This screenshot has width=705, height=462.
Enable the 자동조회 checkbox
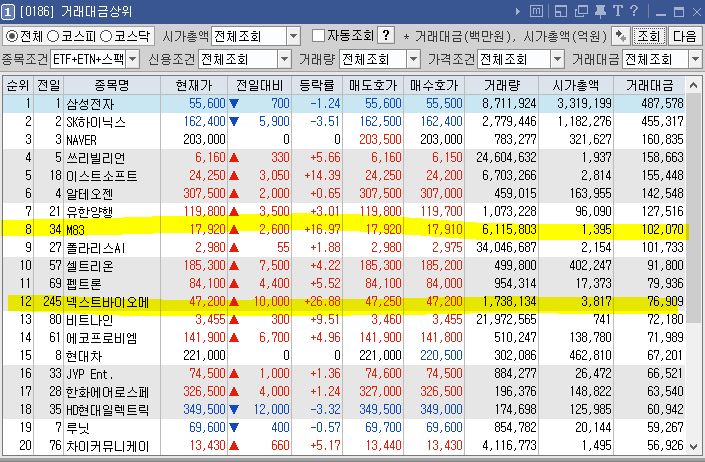(x=318, y=36)
